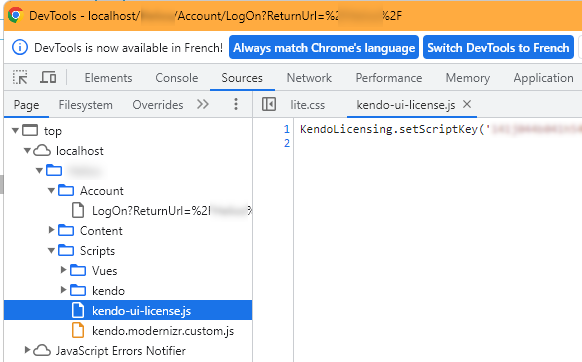Image resolution: width=582 pixels, height=362 pixels.
Task: Open the lite.css editor tab
Action: pyautogui.click(x=307, y=105)
